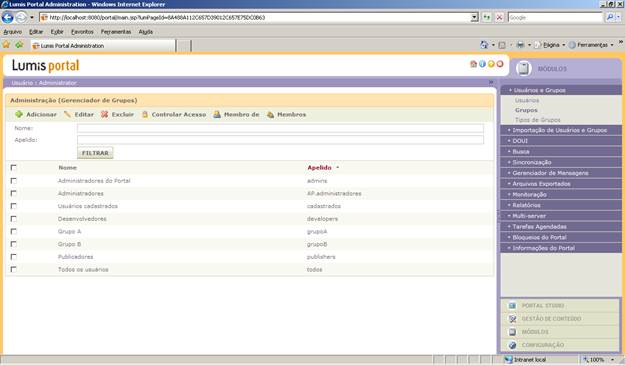Click the Apelido filter input field
This screenshot has height=366, width=625.
click(x=280, y=140)
